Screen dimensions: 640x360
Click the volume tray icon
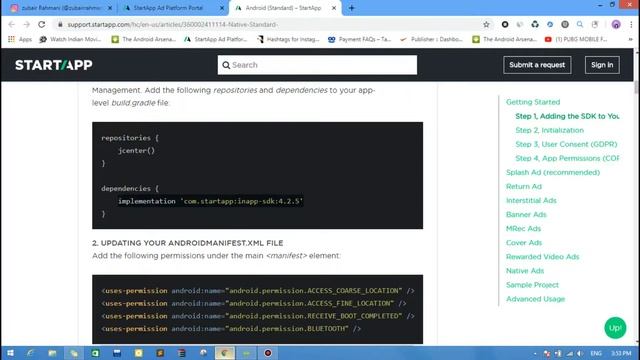pos(580,353)
